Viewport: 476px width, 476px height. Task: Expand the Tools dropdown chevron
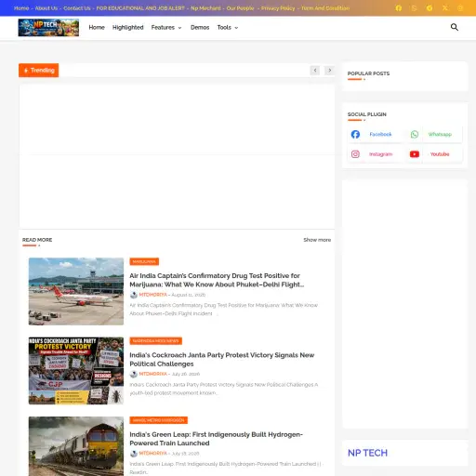[x=236, y=28]
